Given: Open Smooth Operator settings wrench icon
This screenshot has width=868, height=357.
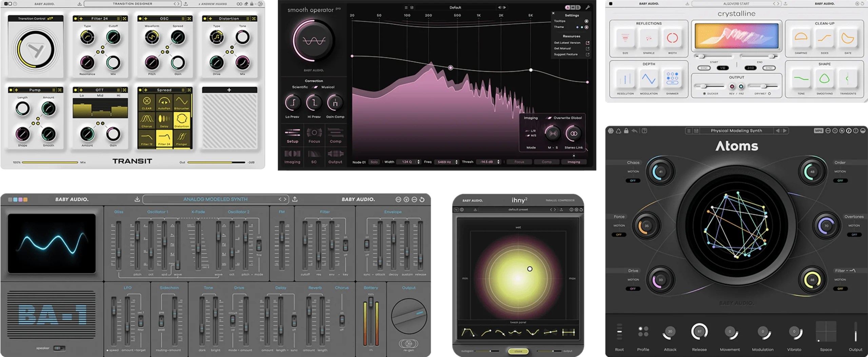Looking at the screenshot, I should pos(588,7).
